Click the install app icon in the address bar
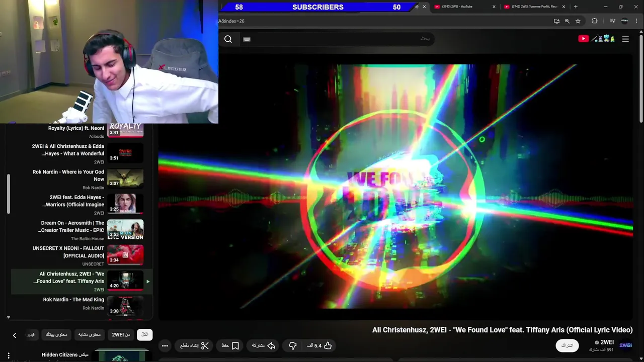The height and width of the screenshot is (362, 644). coord(556,21)
